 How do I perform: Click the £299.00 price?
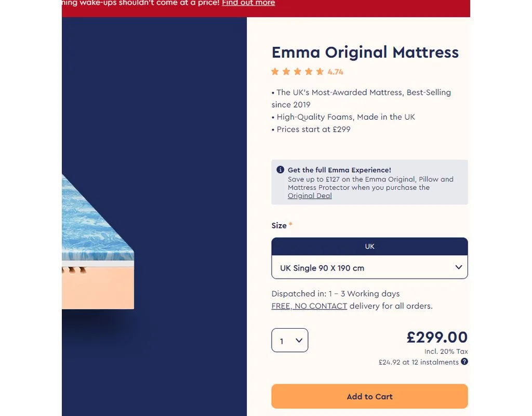(437, 337)
